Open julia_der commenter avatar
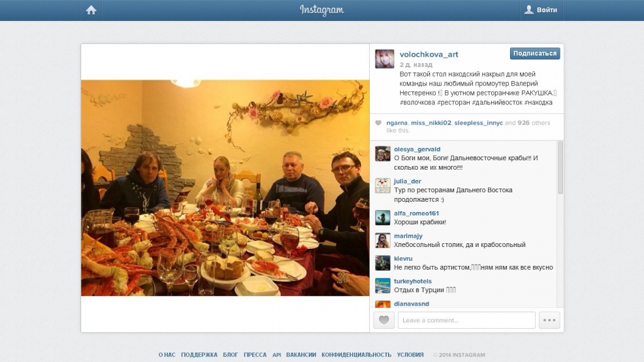Viewport: 644px width, 362px height. [x=382, y=185]
